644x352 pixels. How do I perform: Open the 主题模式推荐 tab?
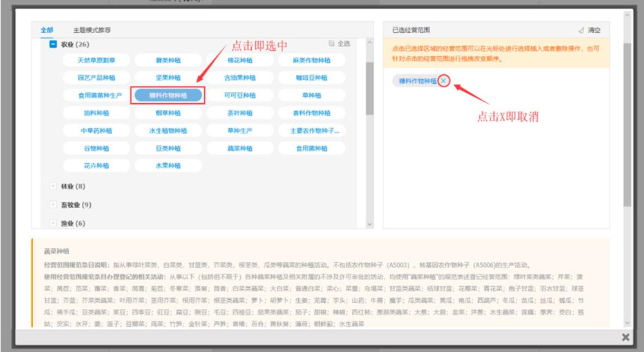pos(91,30)
